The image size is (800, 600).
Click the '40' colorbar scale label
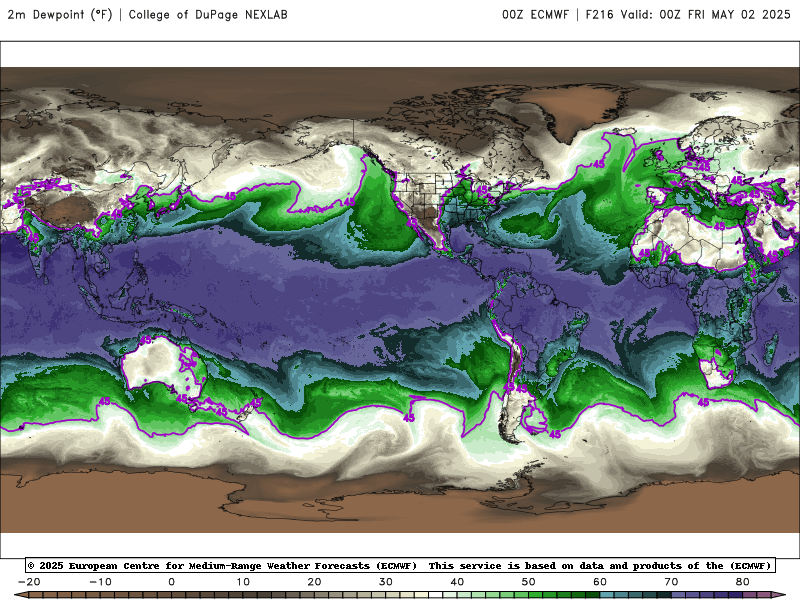[x=457, y=582]
